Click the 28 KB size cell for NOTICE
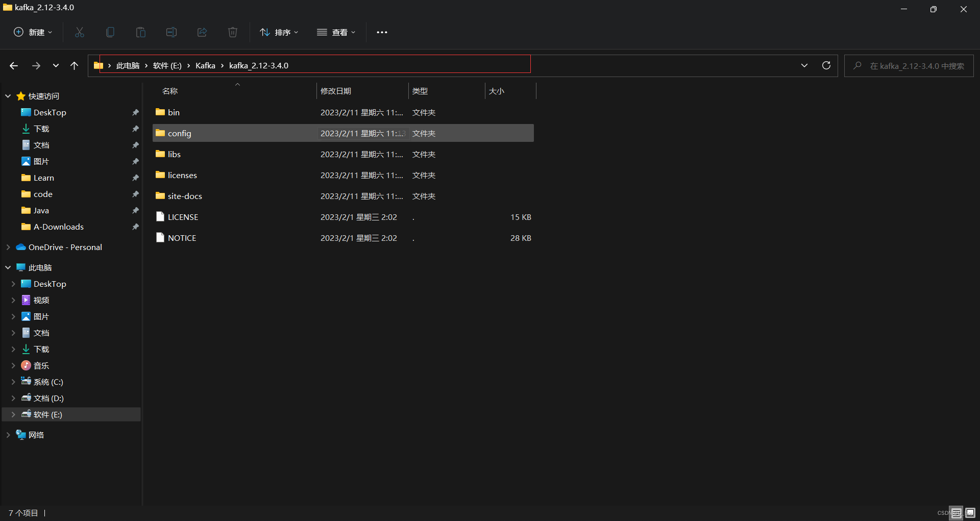The height and width of the screenshot is (521, 980). pos(521,238)
